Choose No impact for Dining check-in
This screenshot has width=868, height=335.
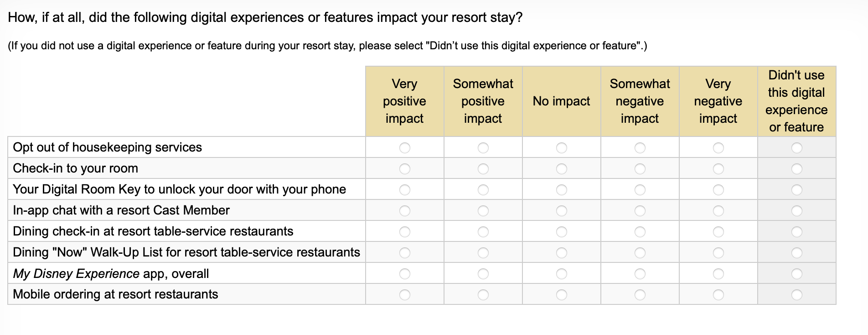[561, 232]
